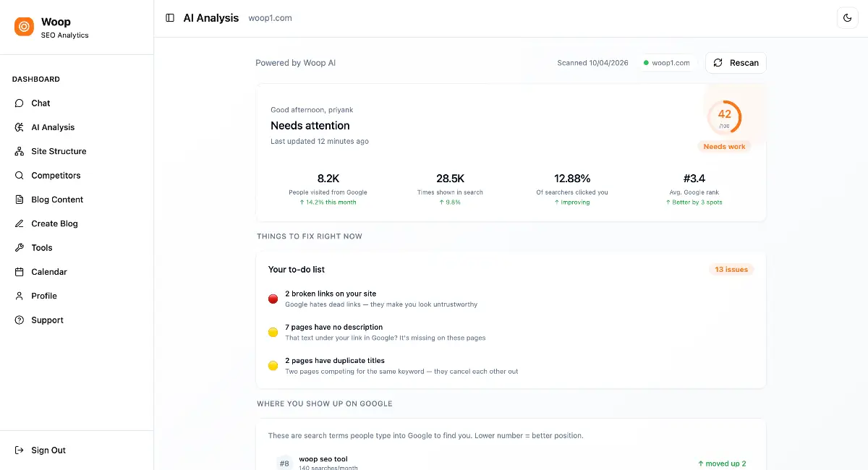
Task: Click the 13 issues badge
Action: [731, 270]
